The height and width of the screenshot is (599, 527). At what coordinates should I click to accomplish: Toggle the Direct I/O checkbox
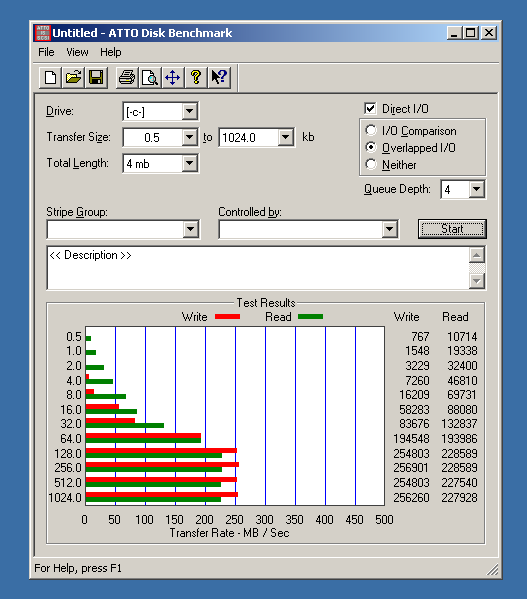370,108
